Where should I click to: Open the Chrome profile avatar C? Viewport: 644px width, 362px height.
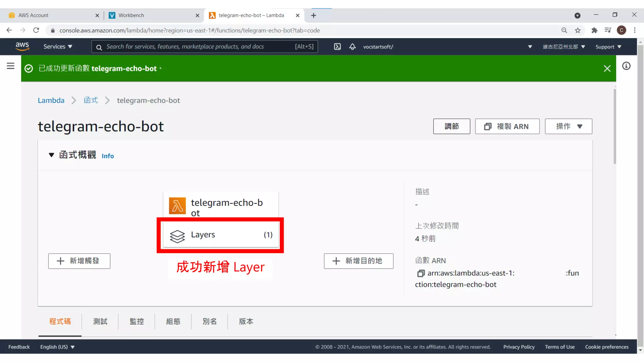621,30
